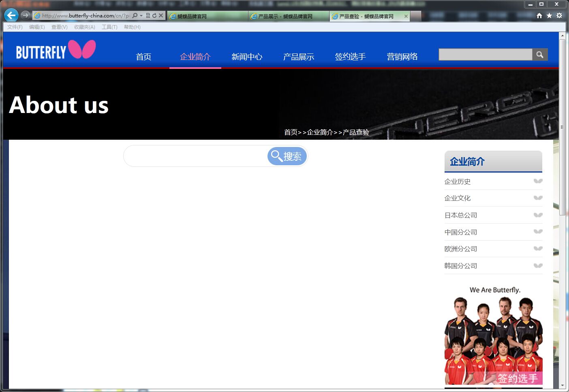
Task: Open 企业文化 in sidebar
Action: pos(458,198)
